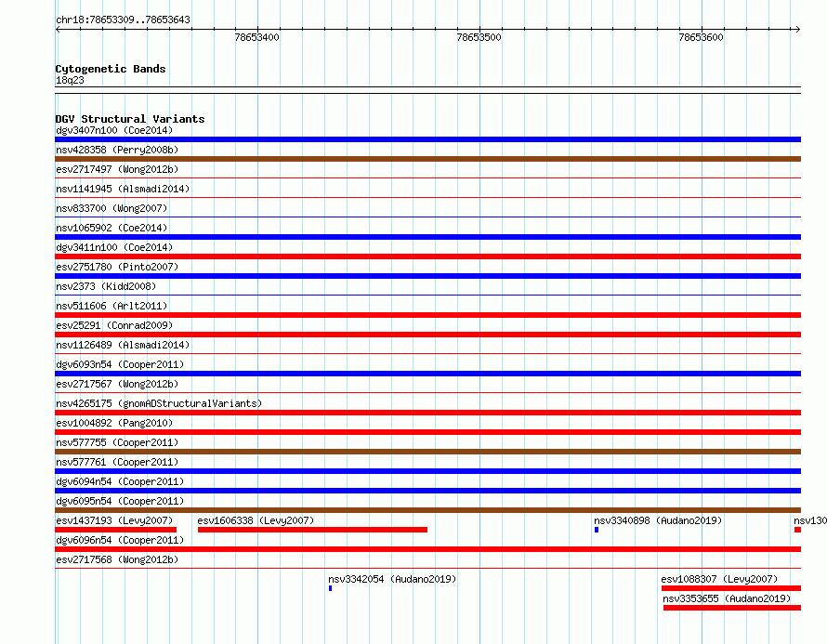Screen dimensions: 827x644
Task: Click nsv2373 (Kidd2008) label
Action: click(106, 286)
